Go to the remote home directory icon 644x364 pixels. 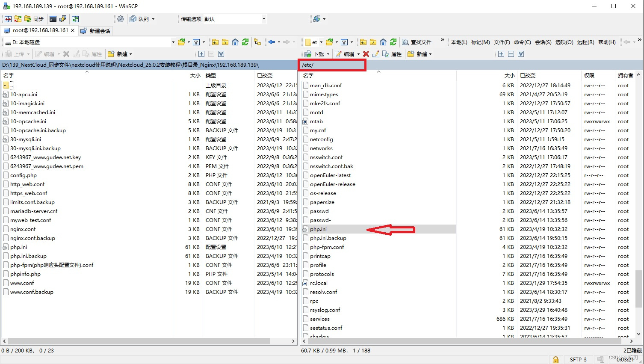pyautogui.click(x=383, y=42)
